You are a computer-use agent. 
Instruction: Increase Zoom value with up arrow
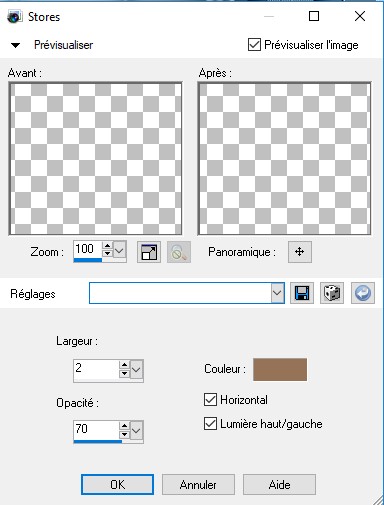pos(107,246)
